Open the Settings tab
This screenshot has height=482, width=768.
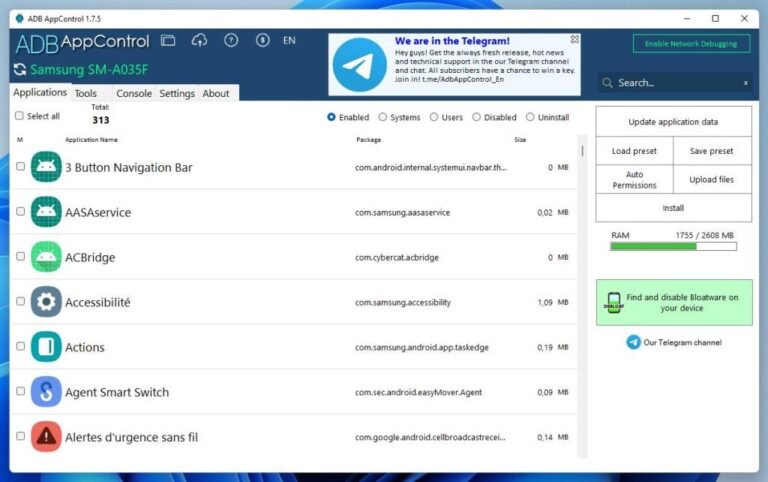177,93
